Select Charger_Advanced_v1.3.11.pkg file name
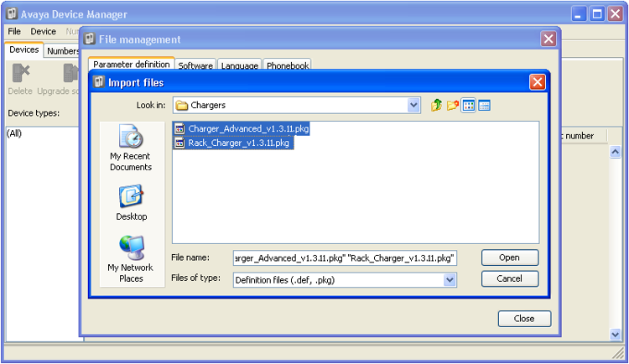This screenshot has height=364, width=629. coord(249,129)
